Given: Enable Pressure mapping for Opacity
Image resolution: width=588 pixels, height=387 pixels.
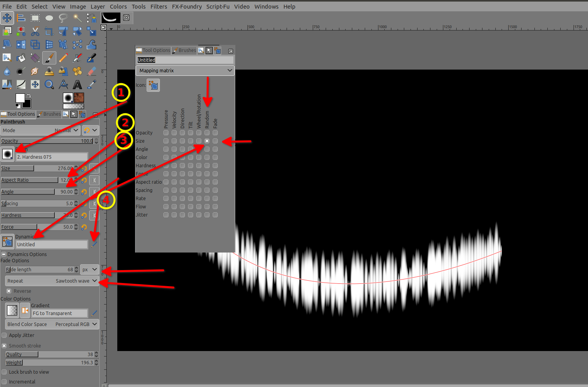Looking at the screenshot, I should tap(166, 133).
